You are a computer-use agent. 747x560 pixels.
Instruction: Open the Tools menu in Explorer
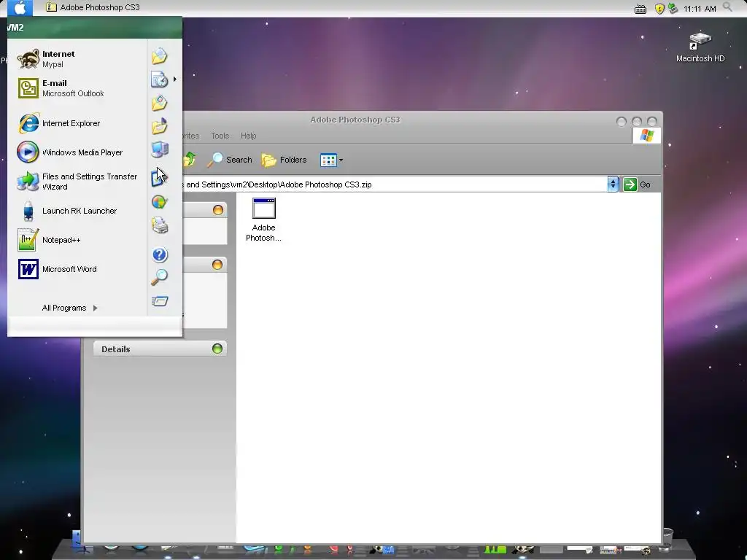click(x=220, y=136)
